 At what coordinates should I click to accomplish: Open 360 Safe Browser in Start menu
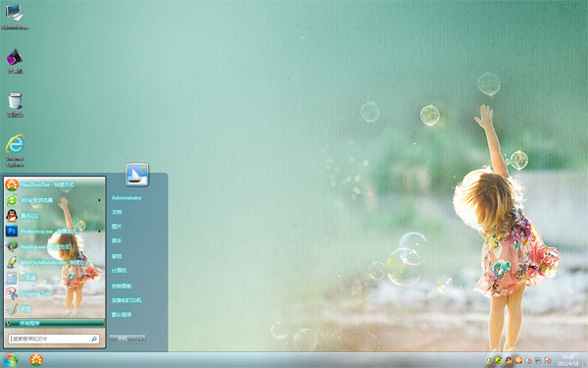tap(54, 200)
